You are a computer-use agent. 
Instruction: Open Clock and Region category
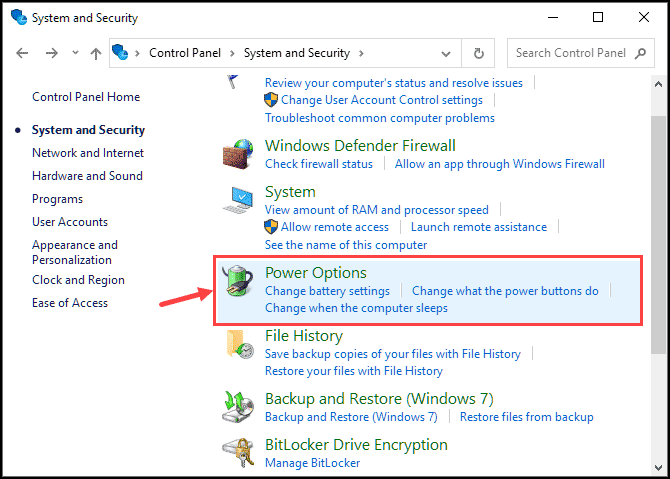78,280
